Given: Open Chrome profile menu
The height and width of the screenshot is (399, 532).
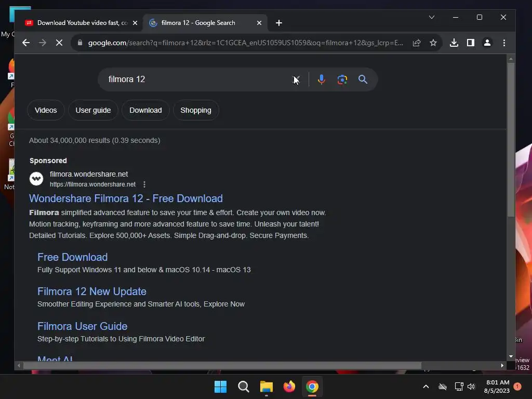Looking at the screenshot, I should (487, 43).
